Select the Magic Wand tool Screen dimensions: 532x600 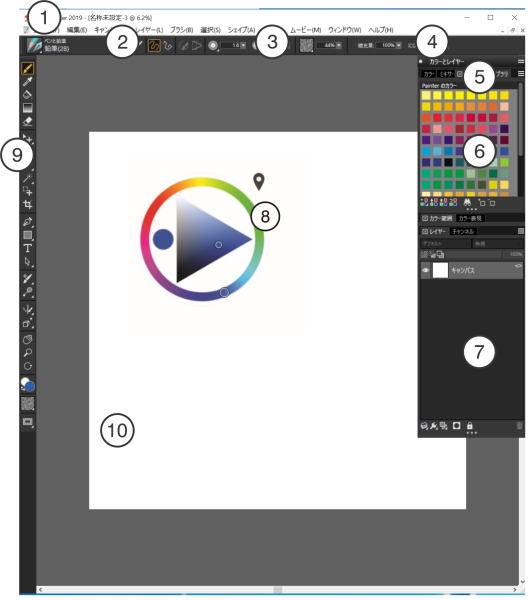28,178
